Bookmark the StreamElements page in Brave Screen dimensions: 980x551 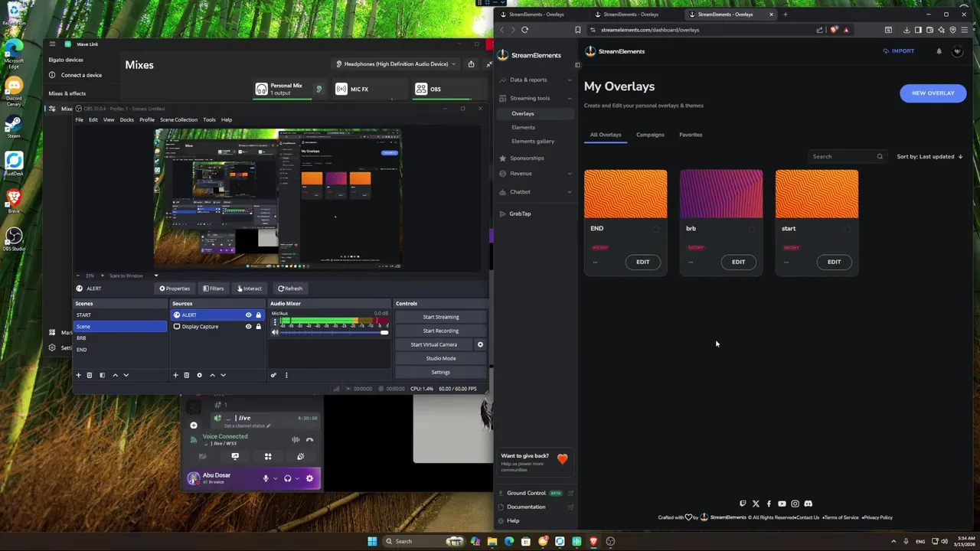click(577, 30)
